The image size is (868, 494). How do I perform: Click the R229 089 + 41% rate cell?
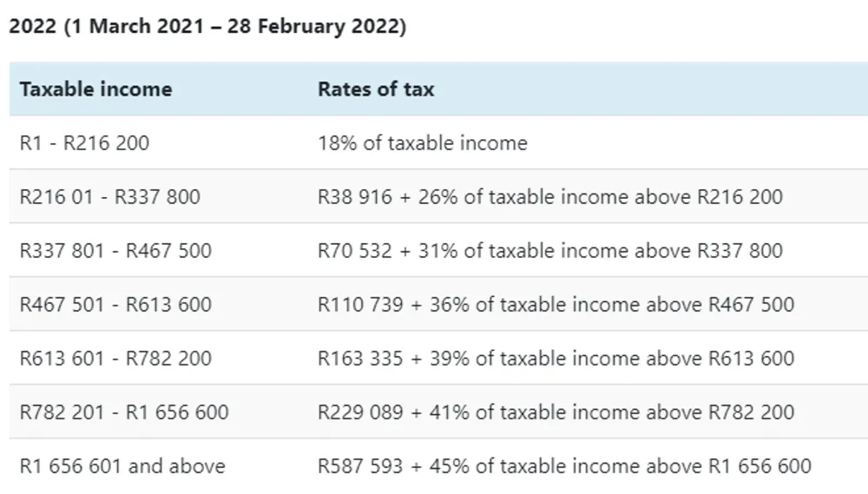tap(556, 412)
